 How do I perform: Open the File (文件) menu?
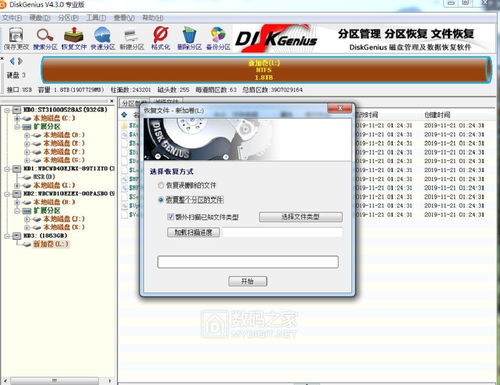12,17
